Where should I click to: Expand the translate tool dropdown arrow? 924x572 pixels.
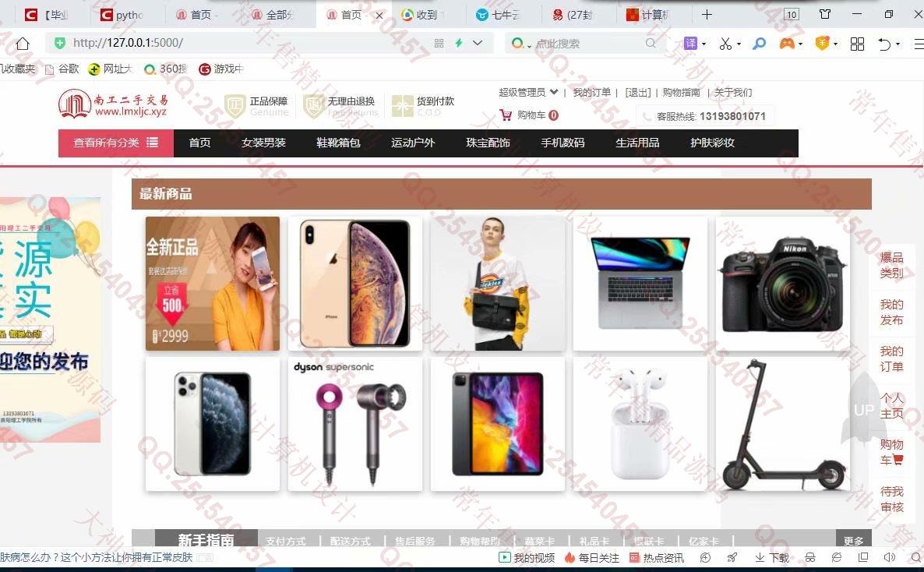pyautogui.click(x=704, y=44)
